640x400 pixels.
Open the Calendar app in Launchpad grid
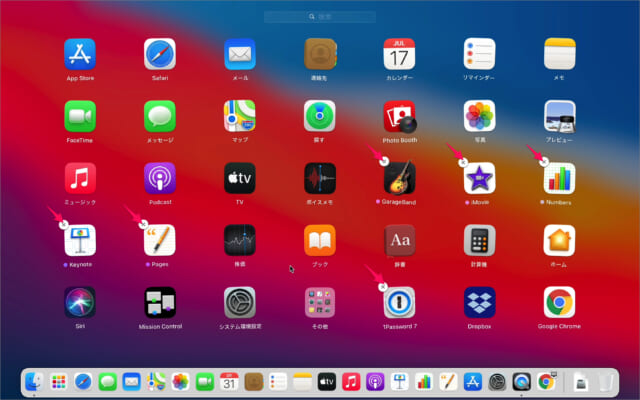(399, 54)
